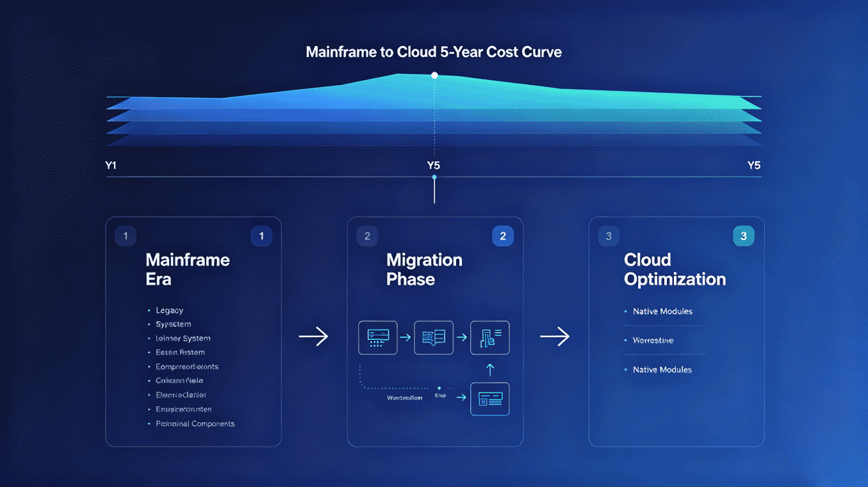Select the bright number 2 badge on Migration Phase

point(503,236)
